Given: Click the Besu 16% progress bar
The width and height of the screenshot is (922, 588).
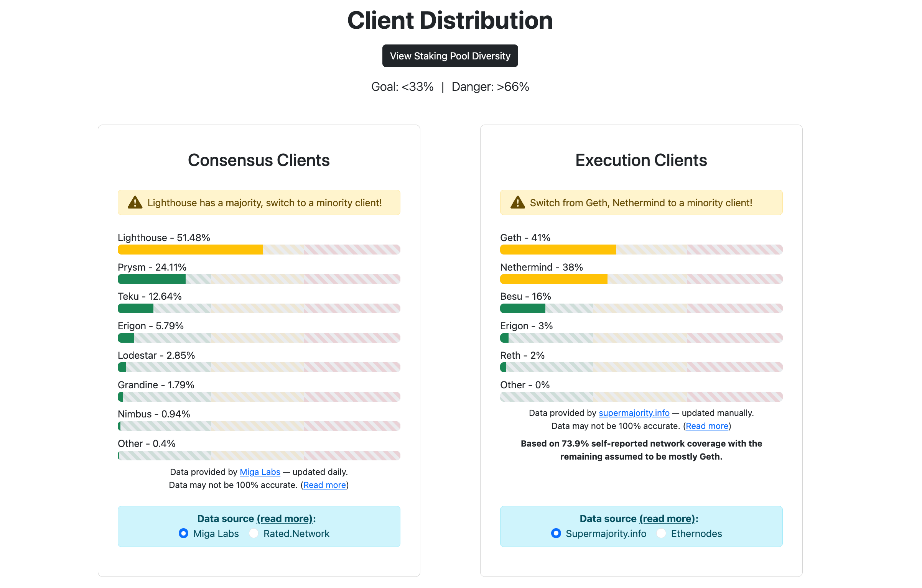Looking at the screenshot, I should pos(641,308).
